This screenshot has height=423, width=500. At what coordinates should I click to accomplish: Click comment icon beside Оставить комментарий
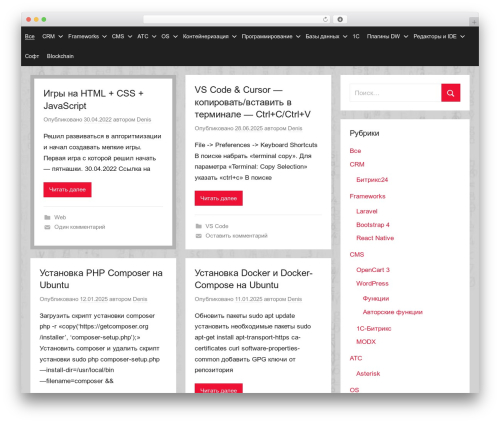pos(199,236)
